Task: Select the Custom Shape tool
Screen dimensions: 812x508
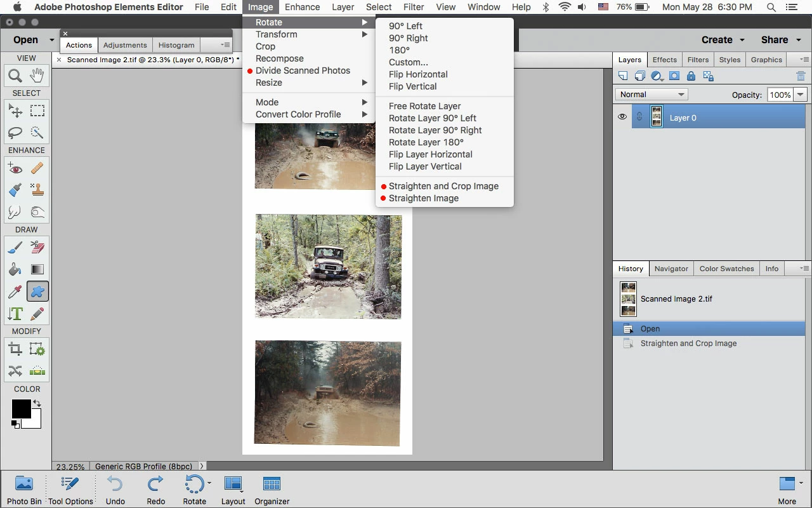Action: 37,291
